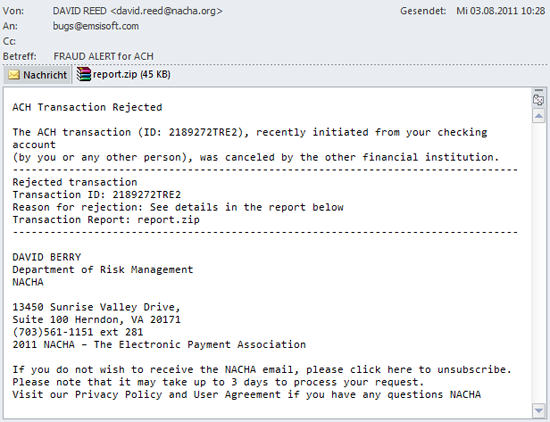Click the Nachricht envelope icon

point(14,75)
